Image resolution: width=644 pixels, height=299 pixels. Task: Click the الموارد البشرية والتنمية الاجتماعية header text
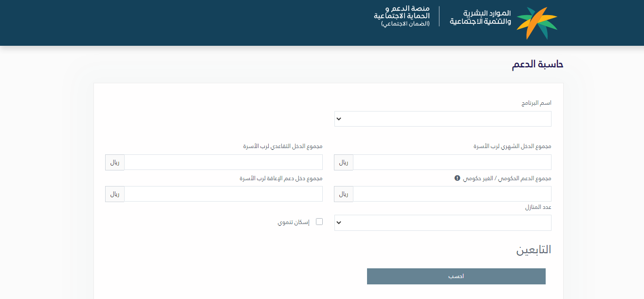480,18
